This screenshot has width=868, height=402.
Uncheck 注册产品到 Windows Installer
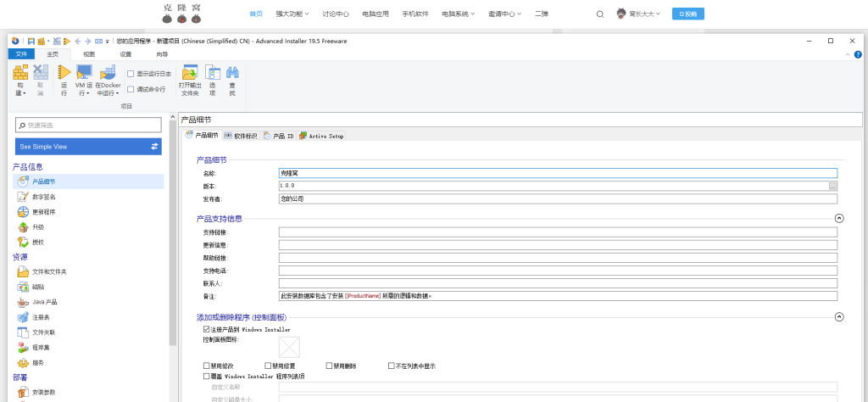pos(207,329)
